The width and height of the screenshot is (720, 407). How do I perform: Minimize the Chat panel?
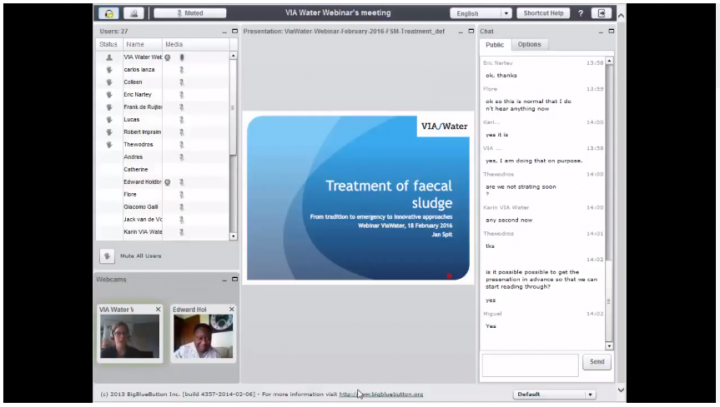[x=600, y=32]
